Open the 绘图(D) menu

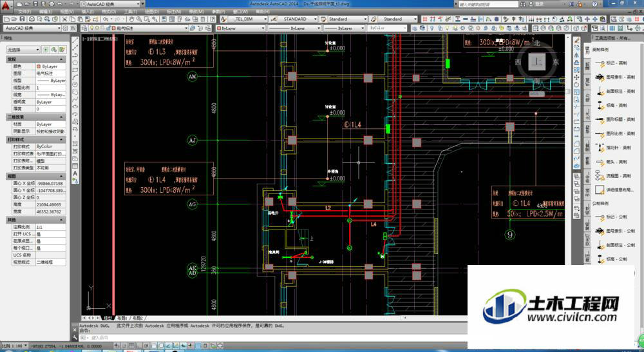point(152,12)
